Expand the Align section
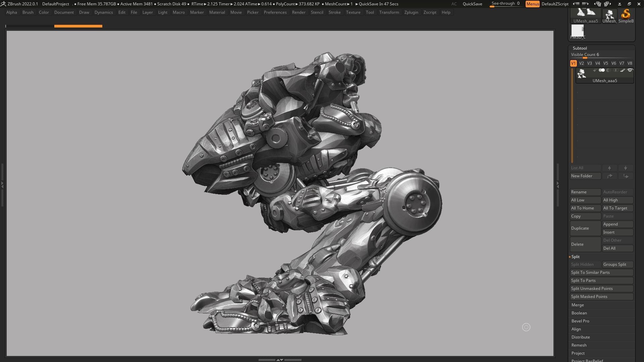The width and height of the screenshot is (644, 362). coord(576,329)
